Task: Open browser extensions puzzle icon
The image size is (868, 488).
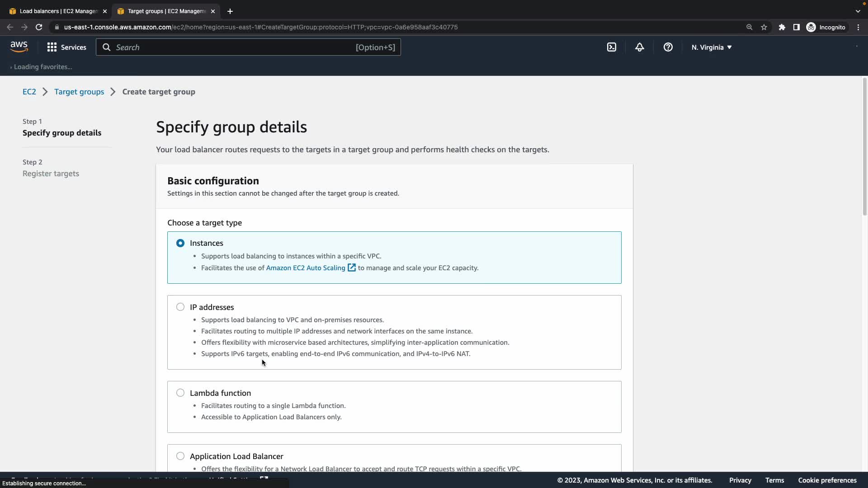Action: click(x=782, y=27)
